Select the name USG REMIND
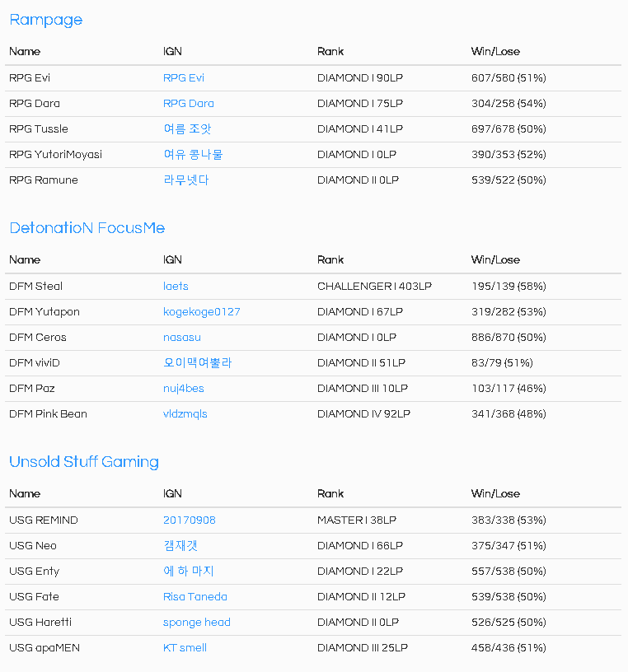Screen dimensions: 628x672 44,520
